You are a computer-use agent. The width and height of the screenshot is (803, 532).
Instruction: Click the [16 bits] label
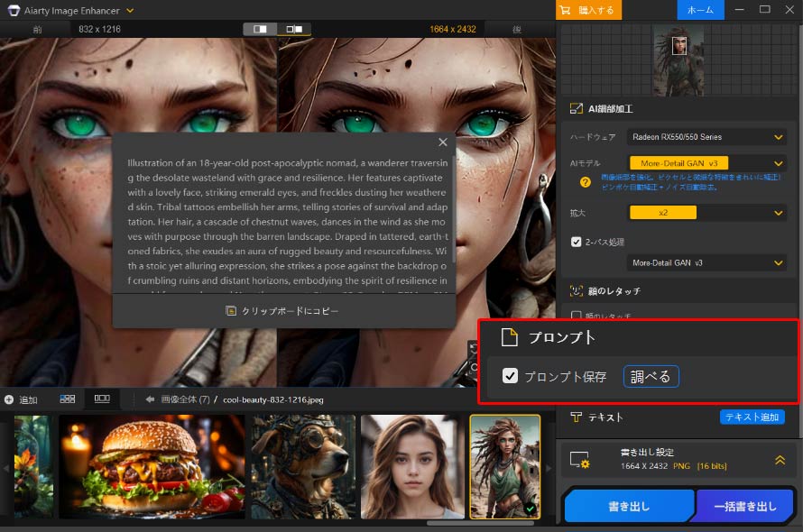[712, 466]
